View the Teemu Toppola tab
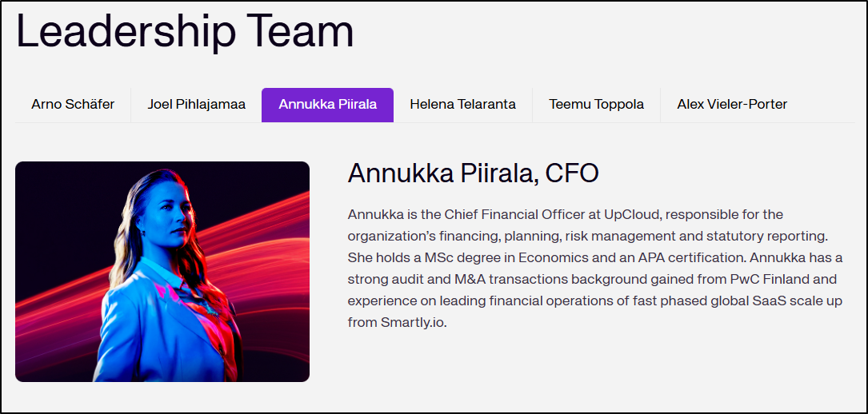 pos(596,105)
